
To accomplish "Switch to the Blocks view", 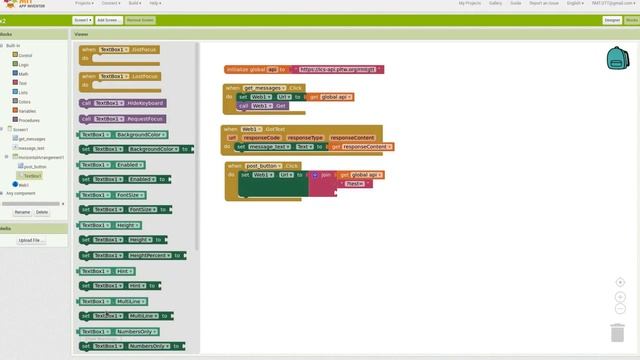I will pos(632,20).
